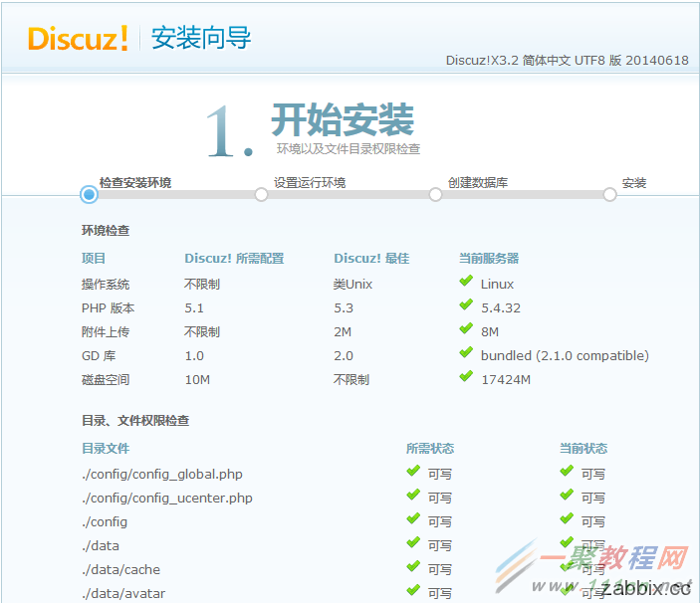Click required-state checkmark for ./config/config_global.php

coord(413,471)
